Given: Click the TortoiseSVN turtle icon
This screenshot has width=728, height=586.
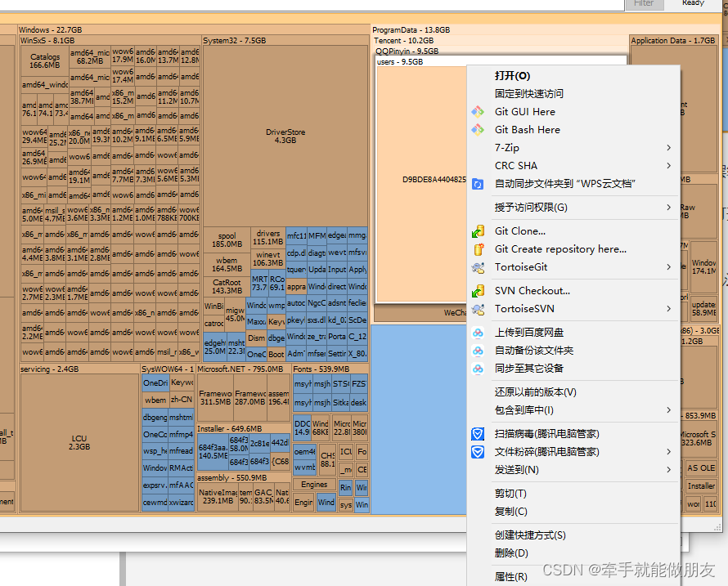Looking at the screenshot, I should click(478, 309).
